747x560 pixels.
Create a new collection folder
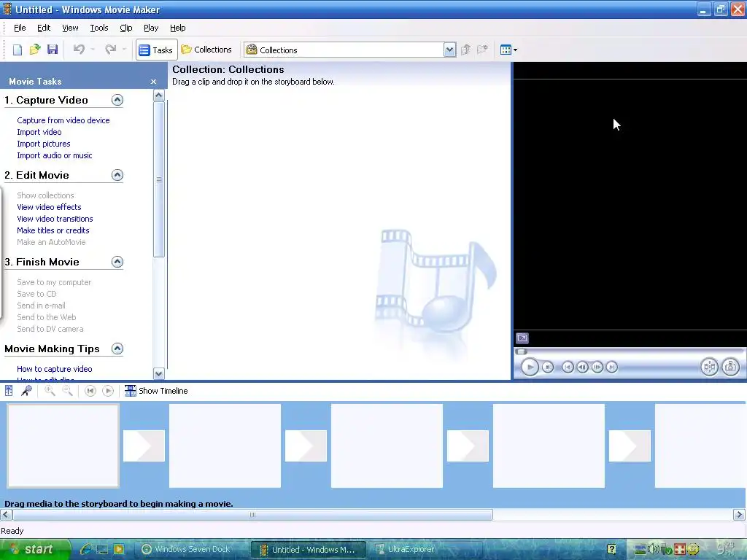(483, 50)
